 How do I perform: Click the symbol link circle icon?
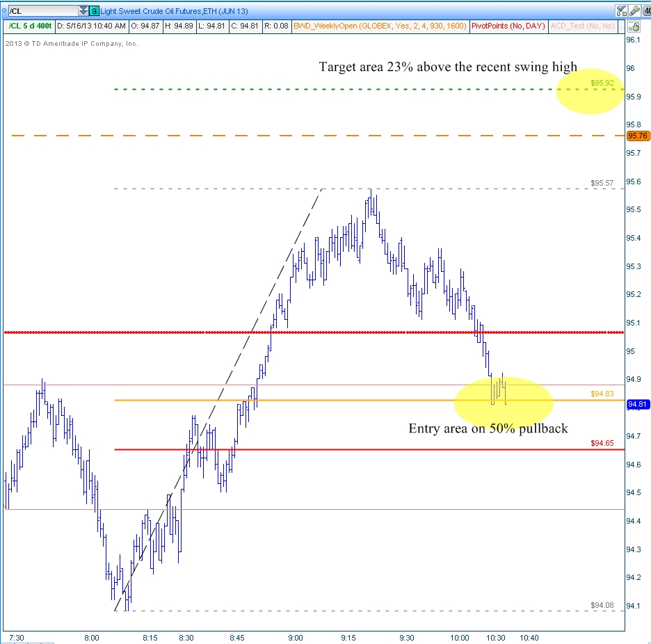coord(3,11)
